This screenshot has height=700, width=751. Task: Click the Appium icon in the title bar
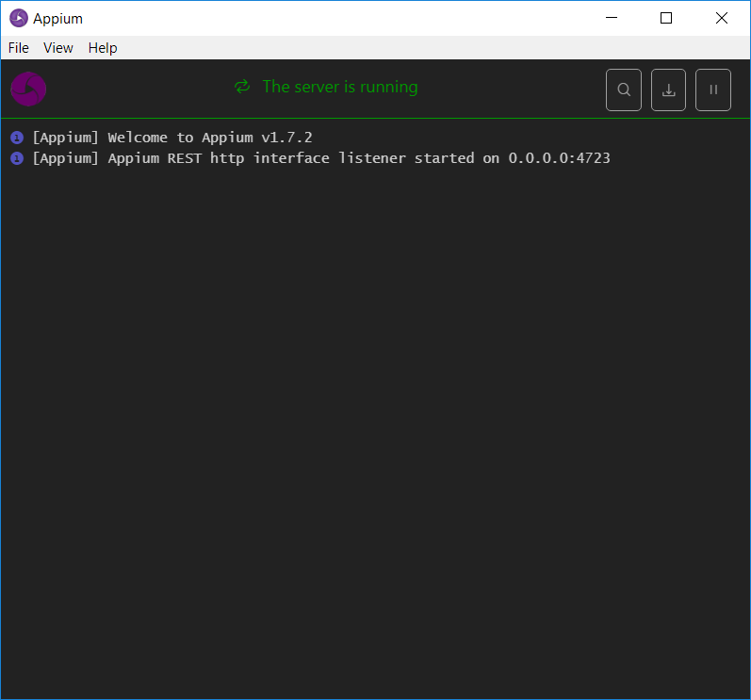(19, 18)
